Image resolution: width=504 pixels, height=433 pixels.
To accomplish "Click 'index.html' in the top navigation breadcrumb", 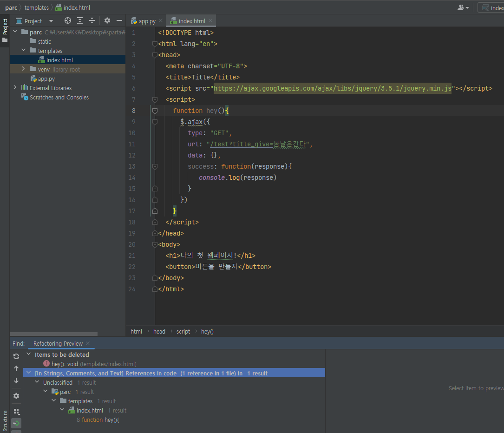I will (x=72, y=7).
